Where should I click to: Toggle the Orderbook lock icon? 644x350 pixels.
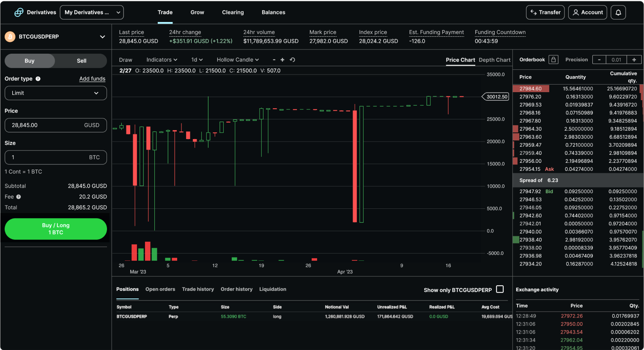click(x=554, y=60)
